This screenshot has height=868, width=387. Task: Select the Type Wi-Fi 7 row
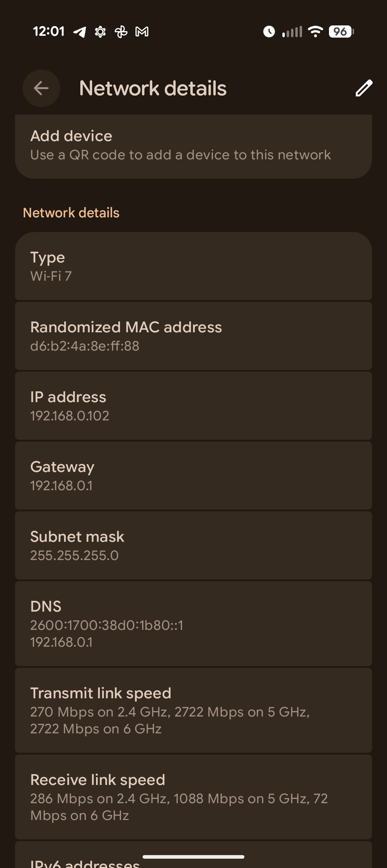pos(193,266)
